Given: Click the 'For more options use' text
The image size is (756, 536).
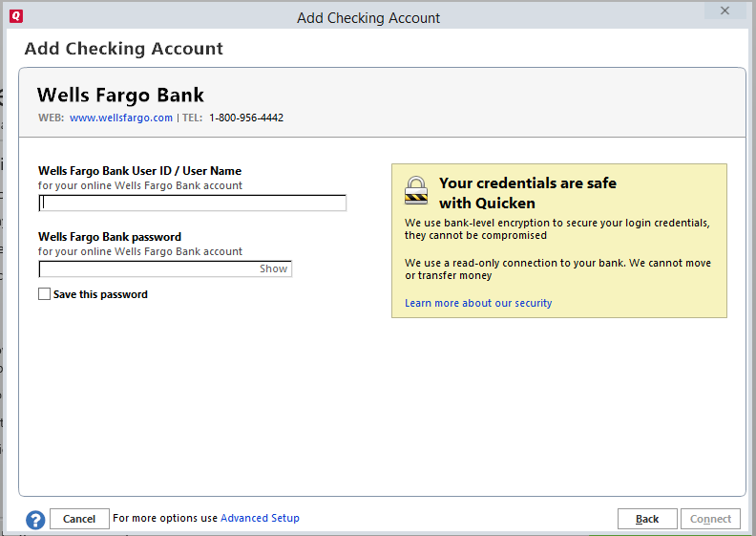Looking at the screenshot, I should pyautogui.click(x=165, y=518).
